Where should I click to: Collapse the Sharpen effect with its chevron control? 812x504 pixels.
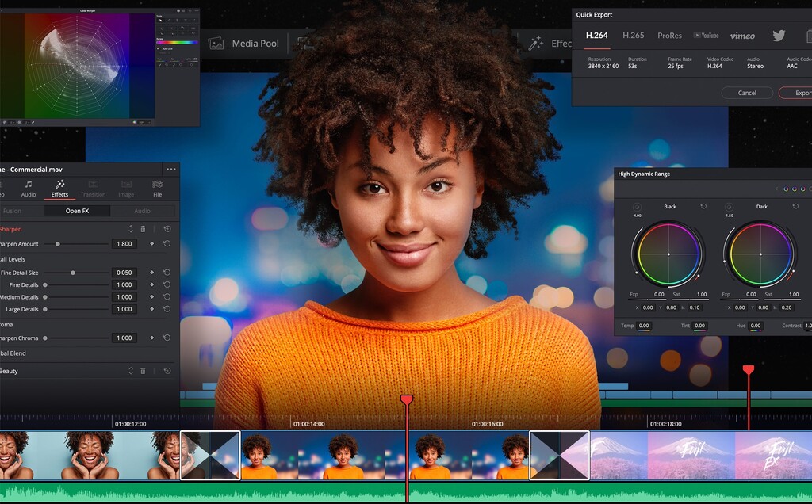(x=131, y=229)
